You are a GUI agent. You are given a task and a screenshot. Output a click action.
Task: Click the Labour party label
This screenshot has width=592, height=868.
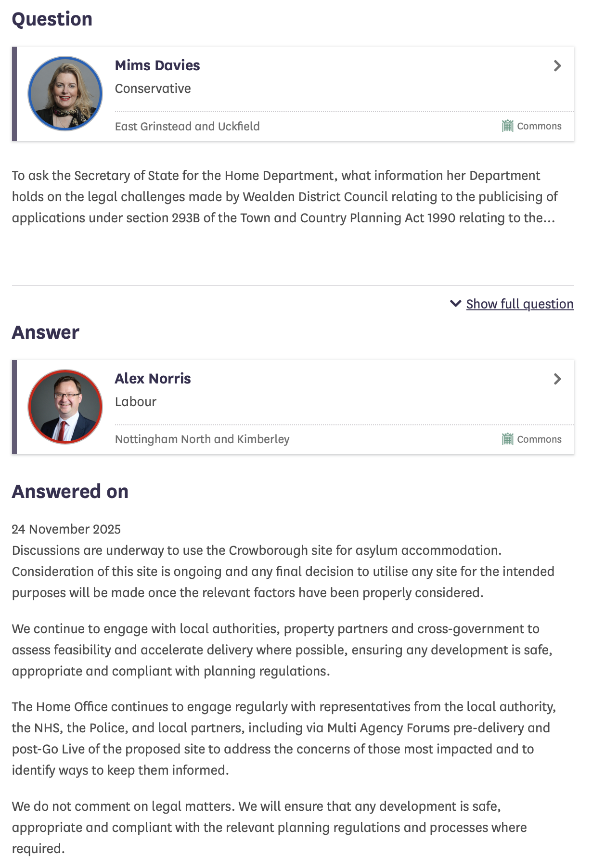tap(136, 402)
